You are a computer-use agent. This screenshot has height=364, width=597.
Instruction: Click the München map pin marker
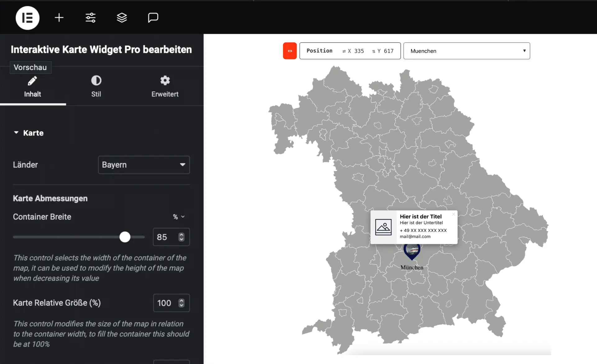click(412, 252)
